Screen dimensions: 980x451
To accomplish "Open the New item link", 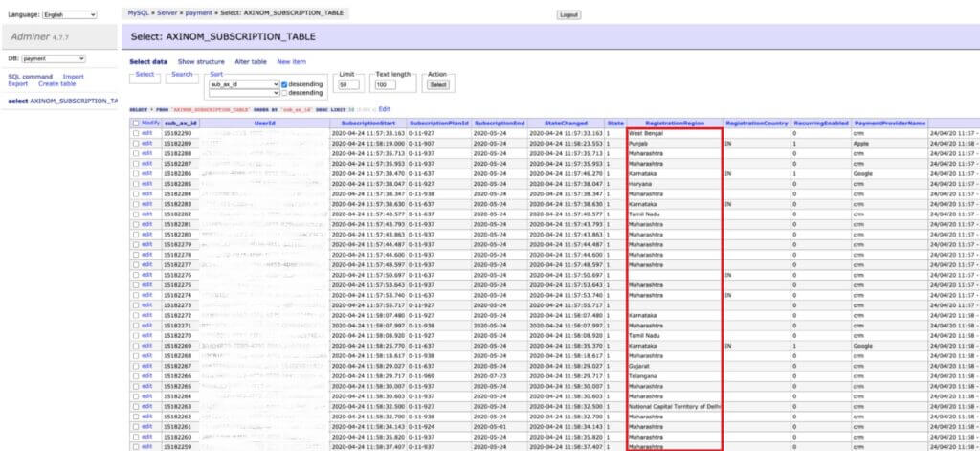I will 291,62.
